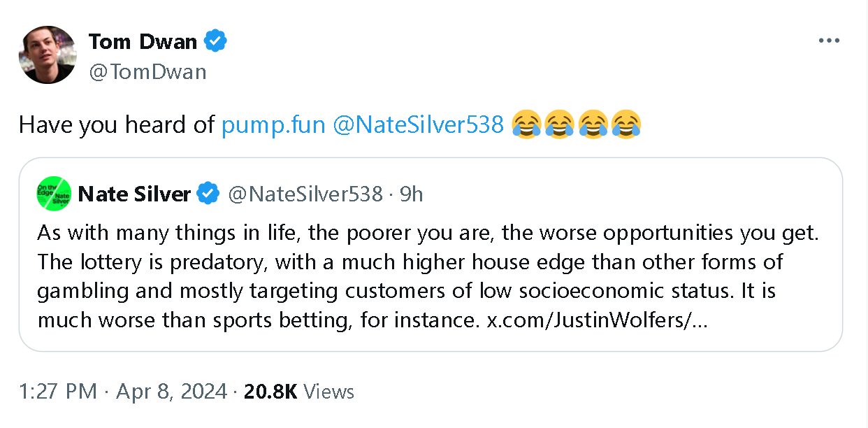Click the 1:27 PM Apr 8, 2024 timestamp

[x=123, y=392]
